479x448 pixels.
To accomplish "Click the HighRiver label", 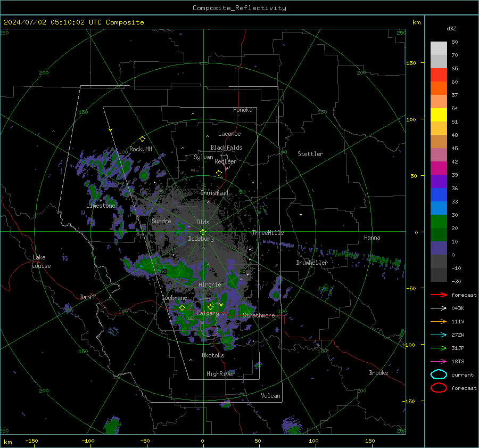I will [x=221, y=374].
